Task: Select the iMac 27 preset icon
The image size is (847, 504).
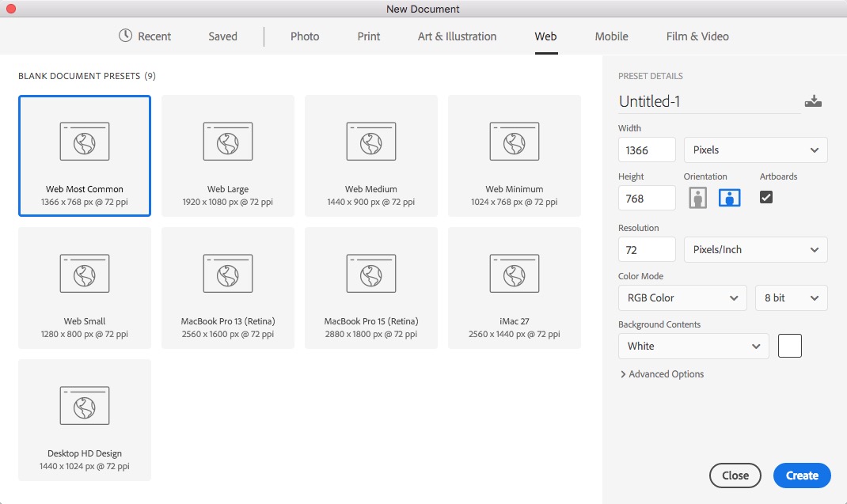Action: point(515,274)
